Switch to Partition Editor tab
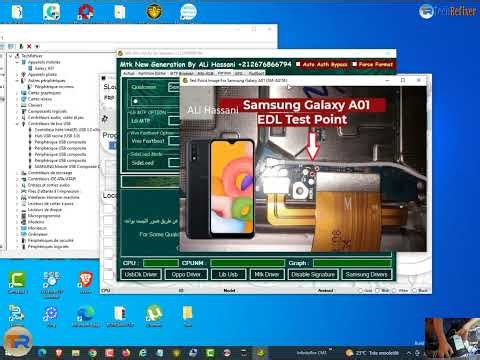This screenshot has height=360, width=480. click(x=152, y=73)
